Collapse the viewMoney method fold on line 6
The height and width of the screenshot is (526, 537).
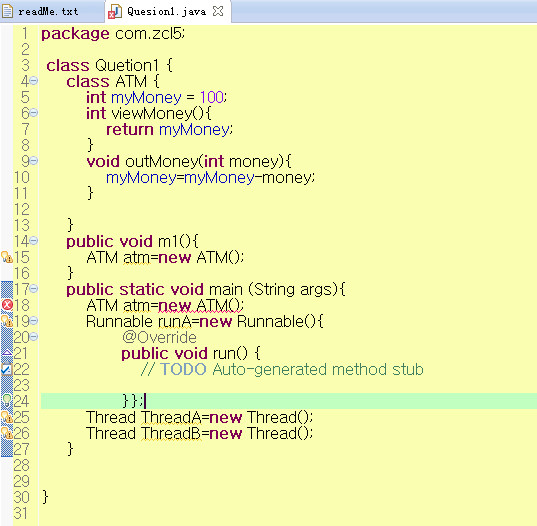pos(34,113)
